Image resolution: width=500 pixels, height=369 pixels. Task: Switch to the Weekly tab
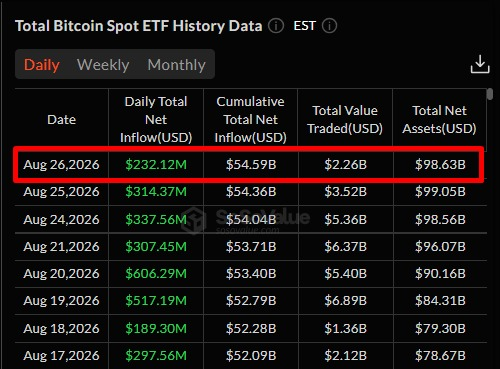tap(103, 65)
